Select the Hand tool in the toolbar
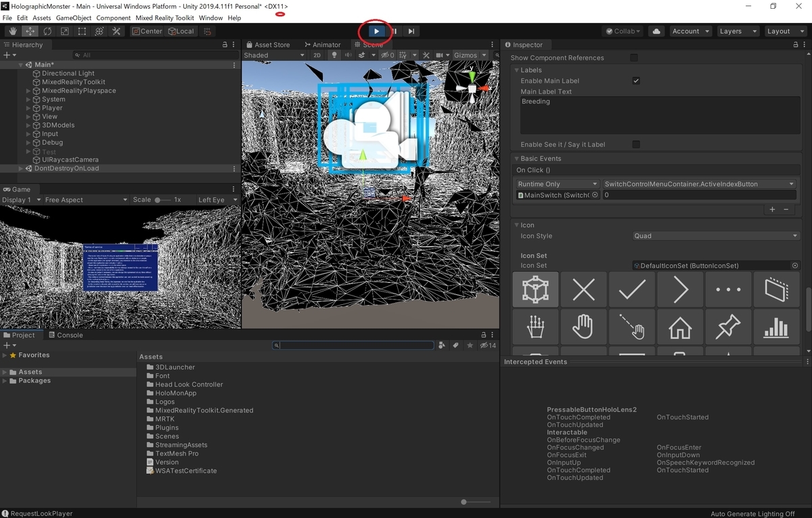Viewport: 812px width, 518px height. (x=13, y=31)
